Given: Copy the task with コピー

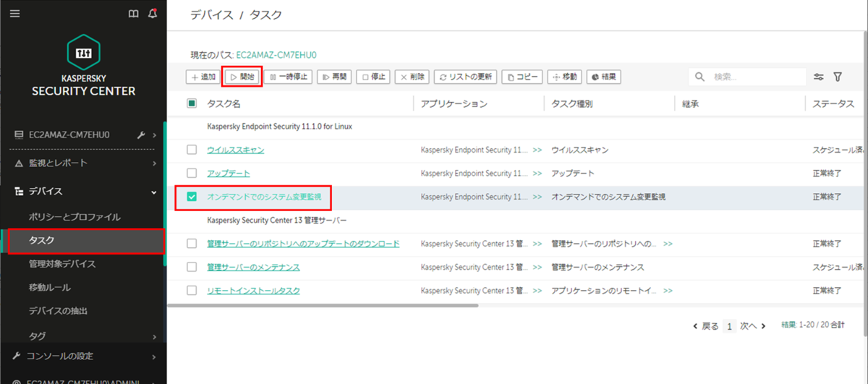Looking at the screenshot, I should (522, 77).
